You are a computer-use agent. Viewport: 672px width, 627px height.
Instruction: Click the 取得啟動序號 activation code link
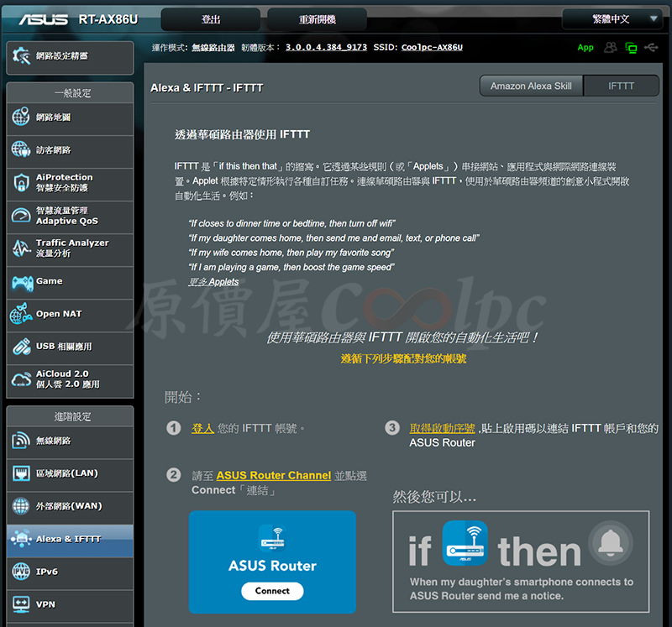pyautogui.click(x=443, y=428)
